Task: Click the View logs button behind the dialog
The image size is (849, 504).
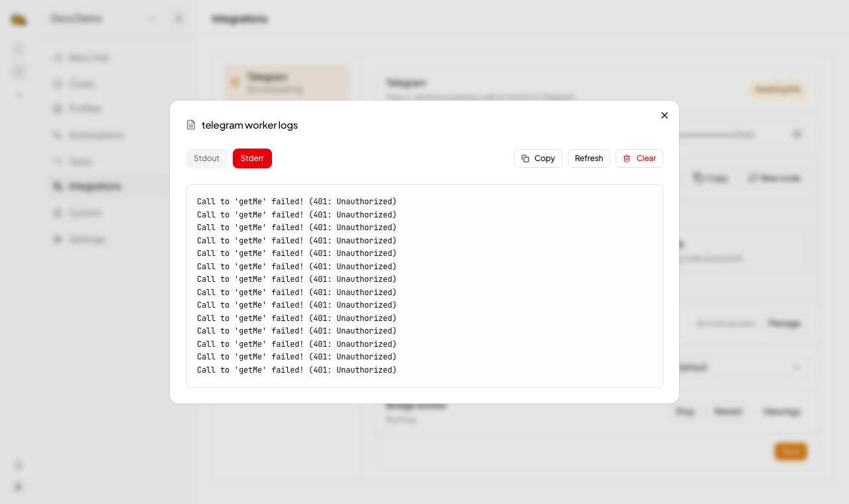Action: tap(781, 411)
